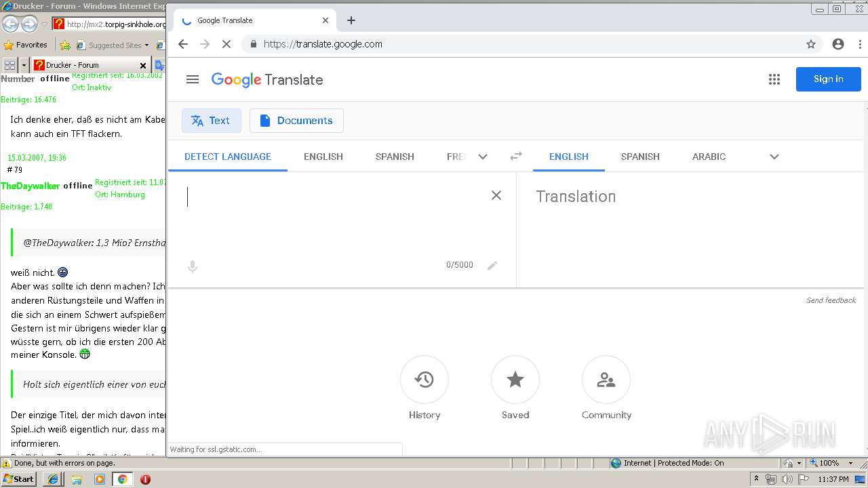Open the volume speaker tray icon

pos(787,479)
